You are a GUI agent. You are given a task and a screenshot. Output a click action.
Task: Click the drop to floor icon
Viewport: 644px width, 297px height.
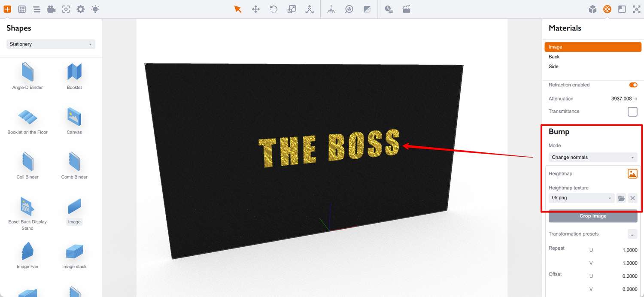331,9
